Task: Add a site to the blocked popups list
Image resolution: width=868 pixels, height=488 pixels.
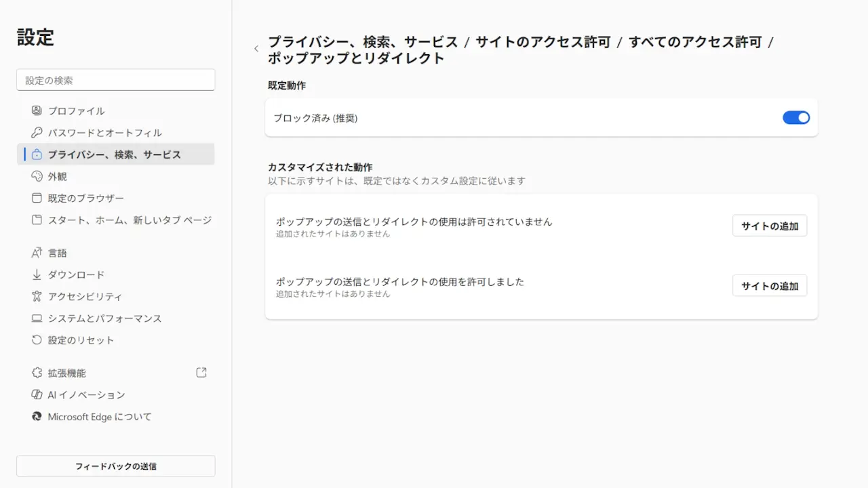Action: 770,226
